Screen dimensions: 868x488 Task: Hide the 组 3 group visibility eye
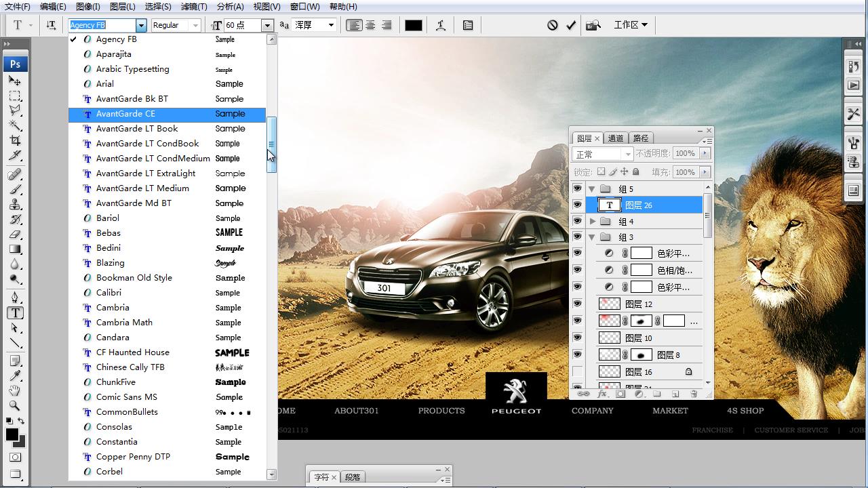[577, 237]
